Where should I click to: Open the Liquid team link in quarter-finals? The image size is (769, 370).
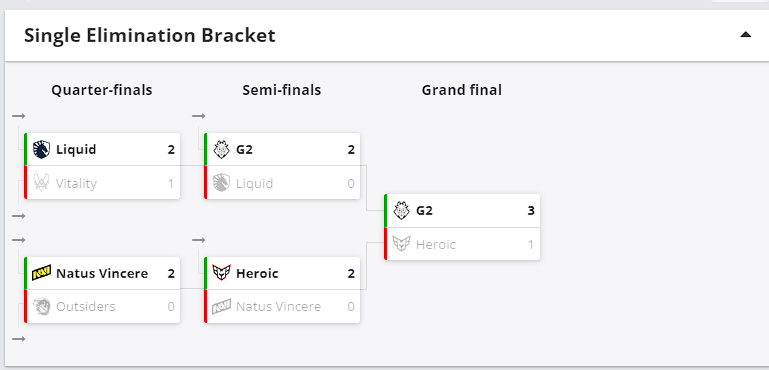click(76, 149)
